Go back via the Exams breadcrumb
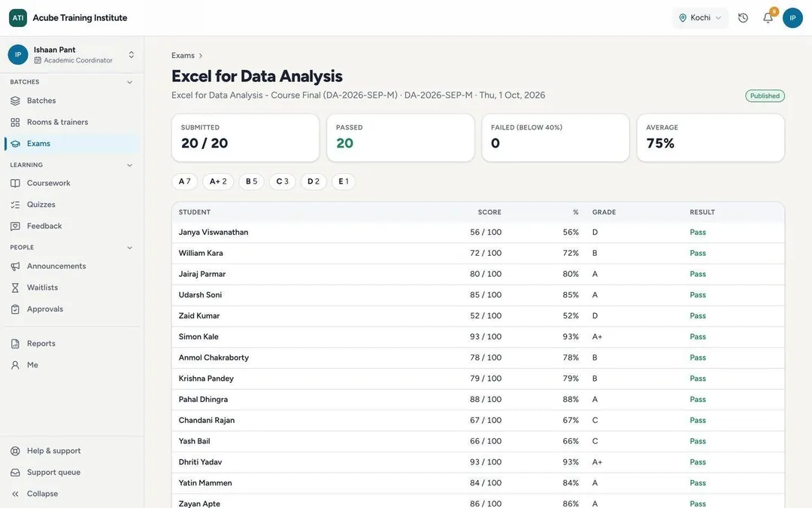This screenshot has width=812, height=508. tap(183, 56)
